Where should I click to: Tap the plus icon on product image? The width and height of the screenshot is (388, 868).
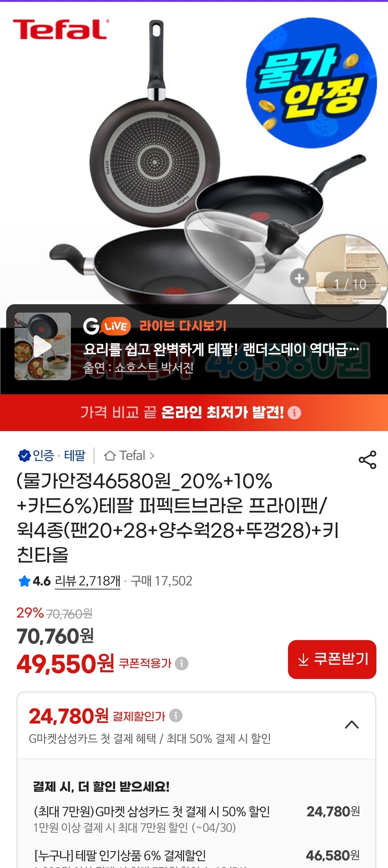(x=299, y=278)
